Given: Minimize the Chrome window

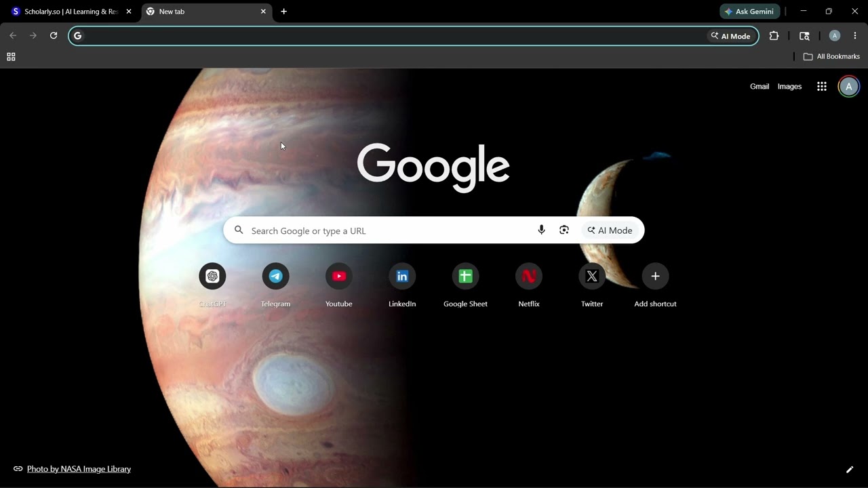Looking at the screenshot, I should click(x=804, y=12).
